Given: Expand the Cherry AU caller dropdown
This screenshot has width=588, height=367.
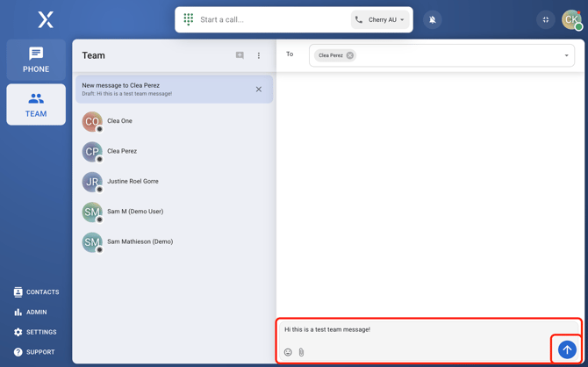Looking at the screenshot, I should pos(381,19).
